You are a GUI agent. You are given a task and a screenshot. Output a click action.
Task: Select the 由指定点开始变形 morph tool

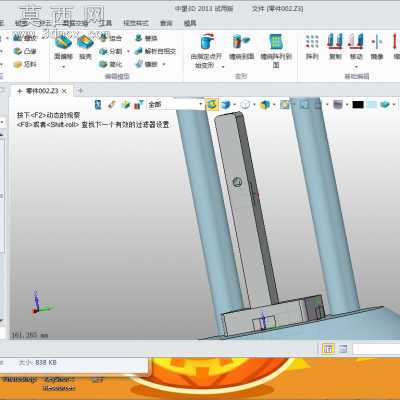(x=206, y=50)
